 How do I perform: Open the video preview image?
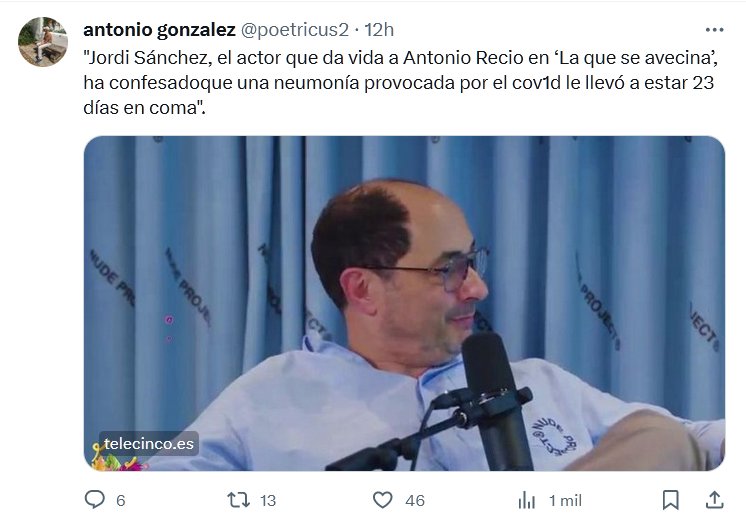pos(404,304)
